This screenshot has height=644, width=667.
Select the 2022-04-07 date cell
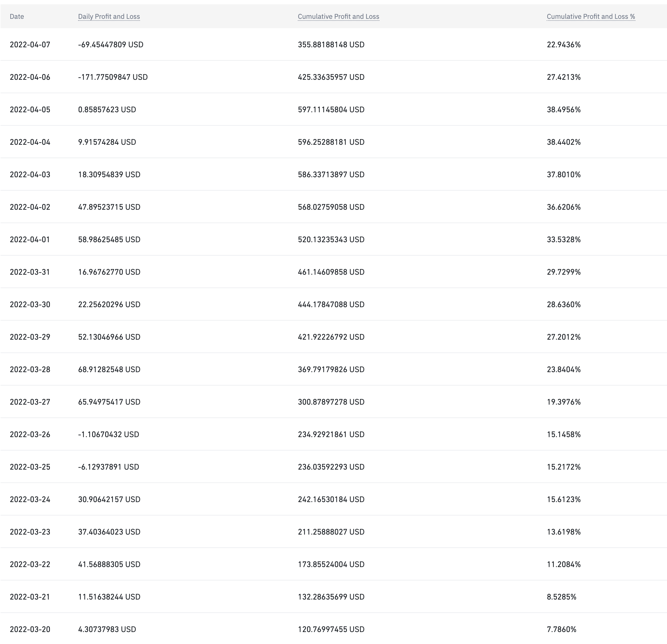pyautogui.click(x=30, y=44)
